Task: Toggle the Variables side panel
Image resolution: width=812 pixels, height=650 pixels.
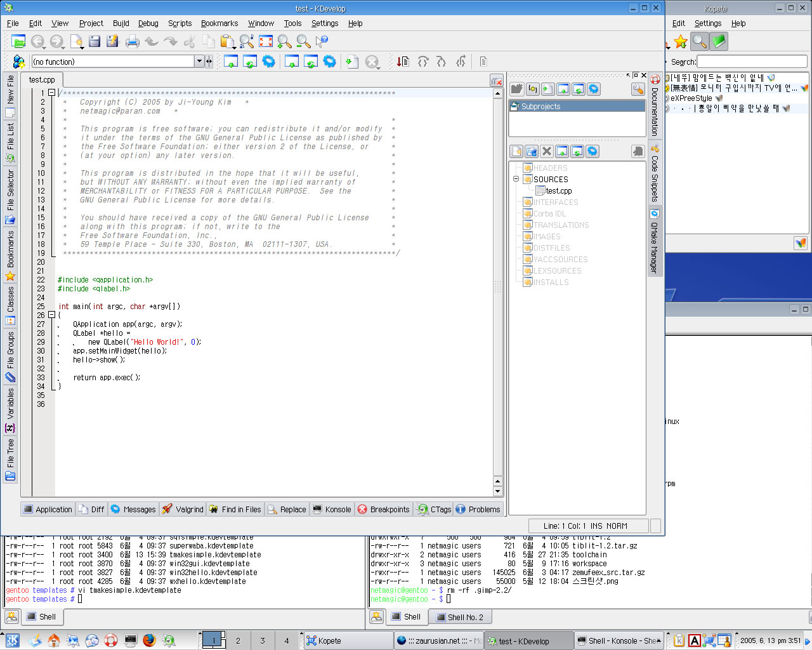Action: (x=10, y=411)
